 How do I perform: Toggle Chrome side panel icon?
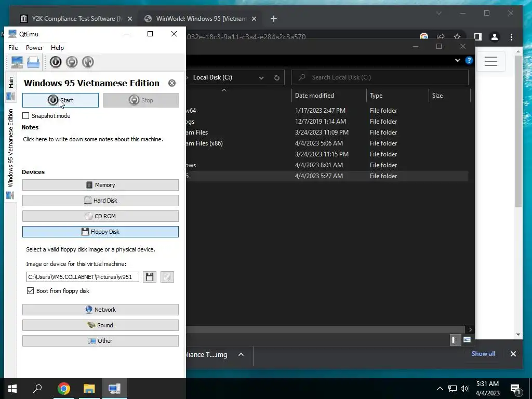pos(478,37)
